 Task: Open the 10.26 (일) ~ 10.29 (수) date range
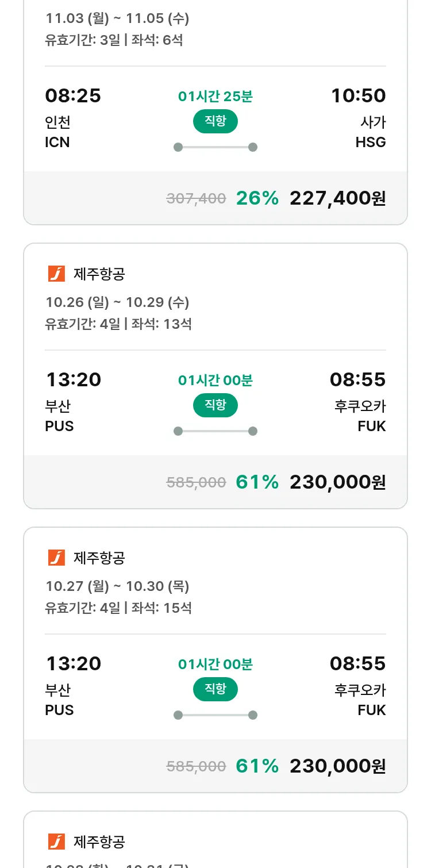[x=117, y=302]
